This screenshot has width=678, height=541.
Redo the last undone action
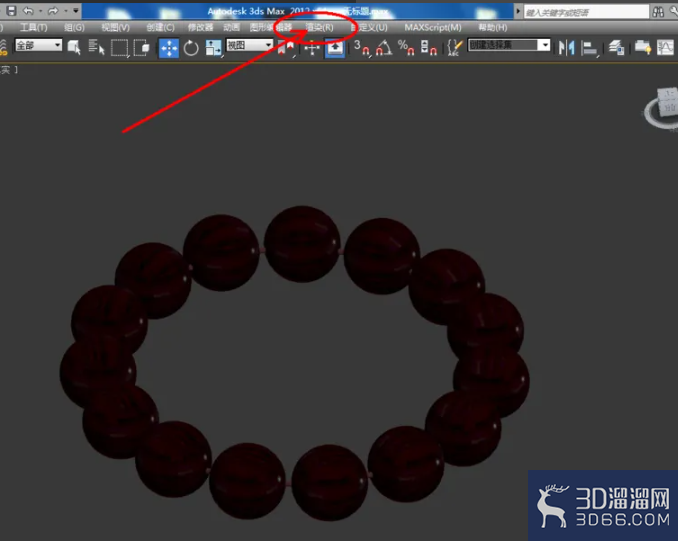(x=54, y=11)
